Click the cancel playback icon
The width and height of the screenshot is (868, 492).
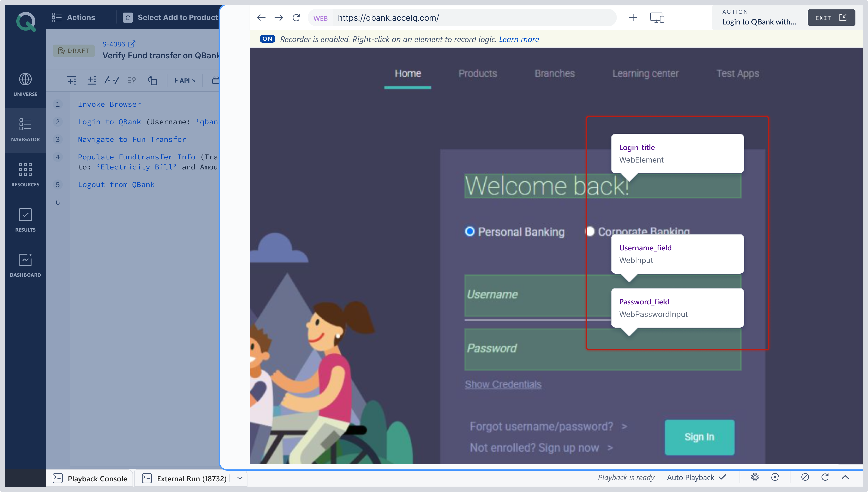coord(805,477)
